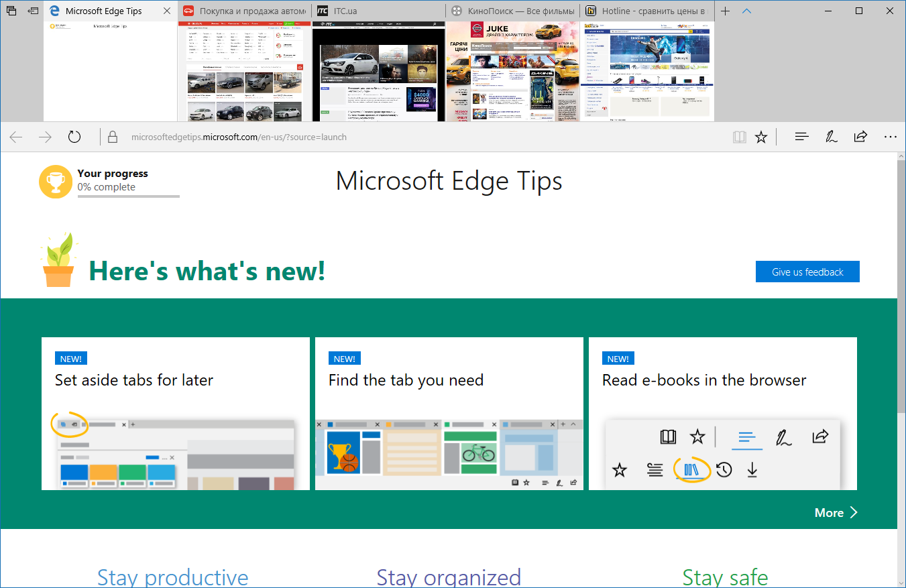Close the Microsoft Edge Tips tab
Screen dimensions: 906x588
[x=167, y=11]
